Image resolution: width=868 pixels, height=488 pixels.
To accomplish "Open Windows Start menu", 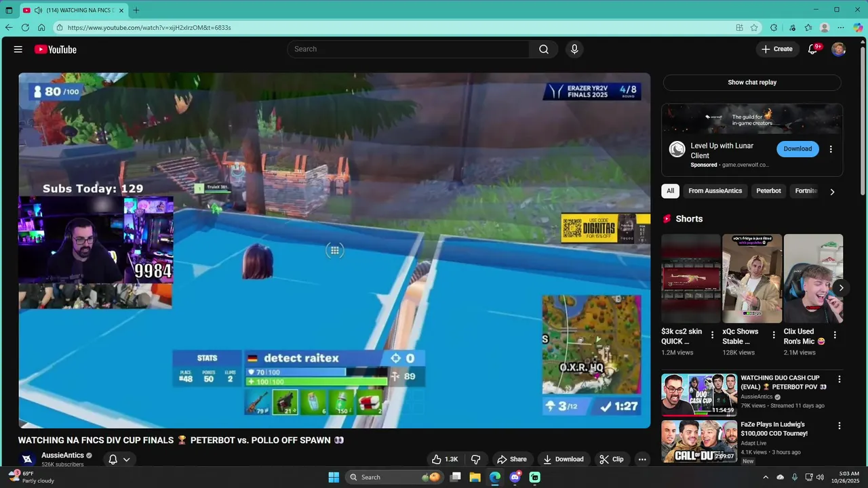I will (334, 477).
